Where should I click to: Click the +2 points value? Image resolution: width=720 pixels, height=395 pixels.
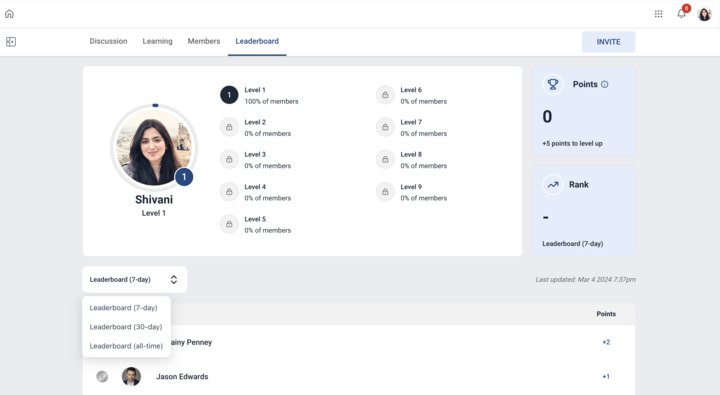coord(606,342)
